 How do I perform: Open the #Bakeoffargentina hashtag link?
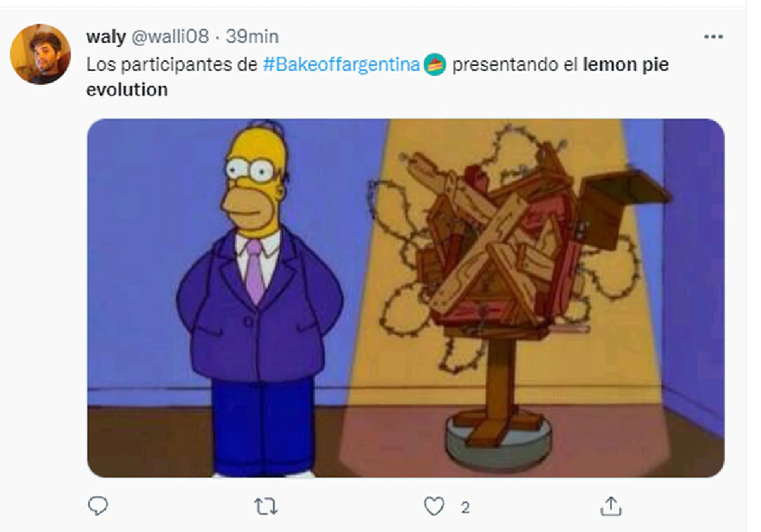(x=342, y=65)
